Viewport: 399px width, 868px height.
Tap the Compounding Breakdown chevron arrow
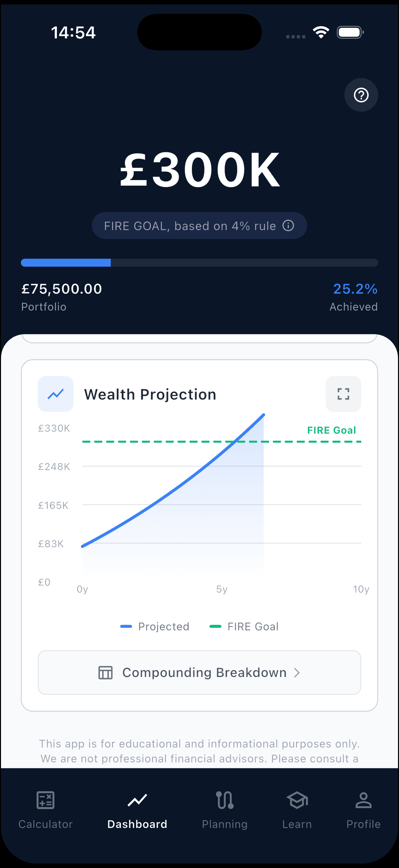pyautogui.click(x=297, y=673)
